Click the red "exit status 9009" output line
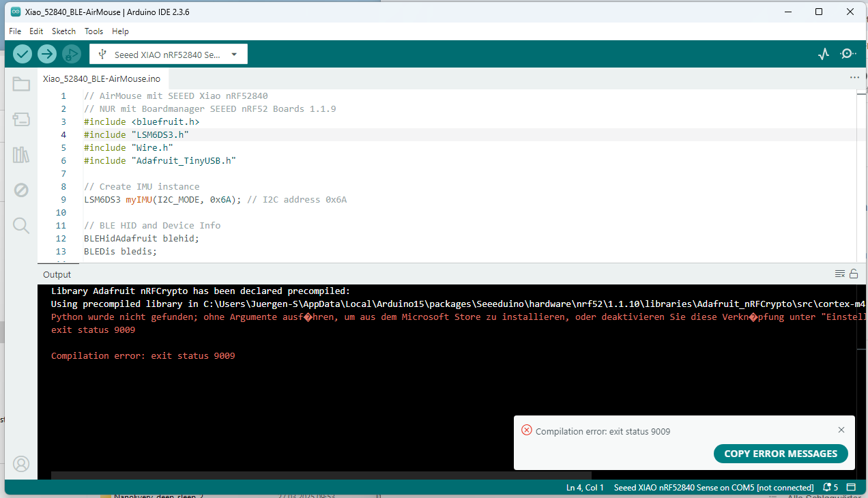 point(93,330)
